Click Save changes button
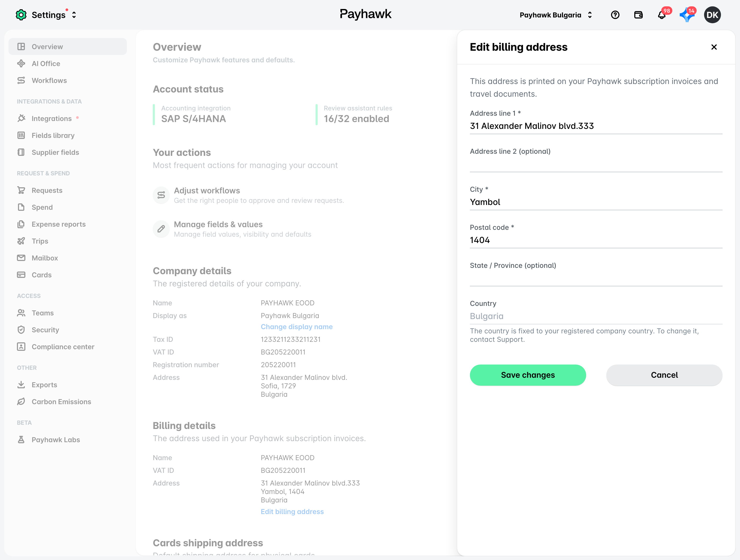Image resolution: width=740 pixels, height=560 pixels. point(528,375)
